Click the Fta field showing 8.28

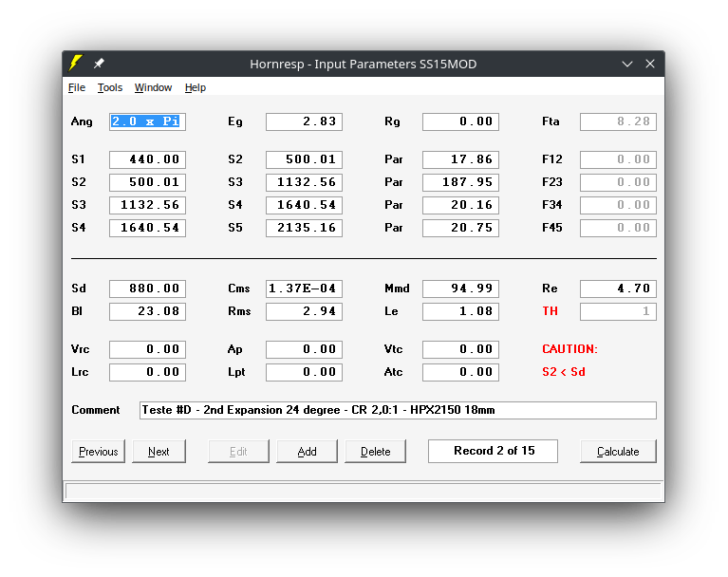(x=618, y=121)
